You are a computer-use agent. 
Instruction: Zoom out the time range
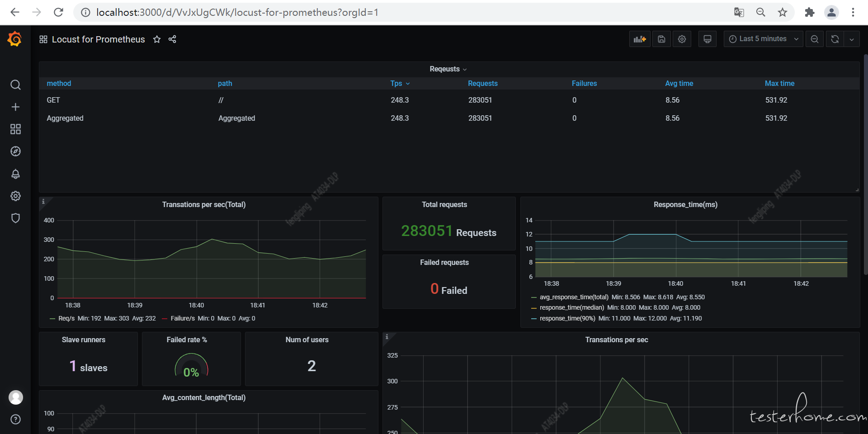tap(815, 39)
